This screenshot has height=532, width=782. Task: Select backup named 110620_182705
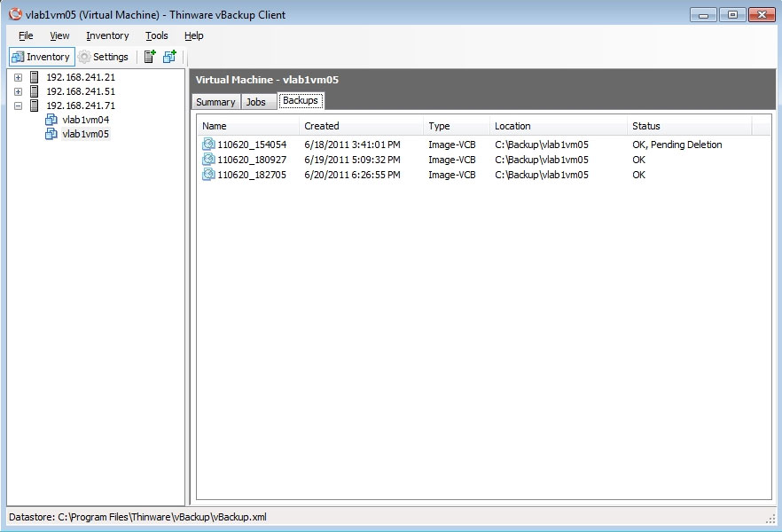pyautogui.click(x=252, y=175)
